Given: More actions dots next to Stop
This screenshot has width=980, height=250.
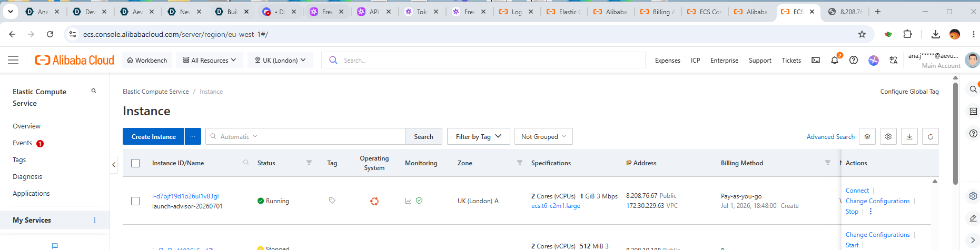Looking at the screenshot, I should tap(870, 212).
